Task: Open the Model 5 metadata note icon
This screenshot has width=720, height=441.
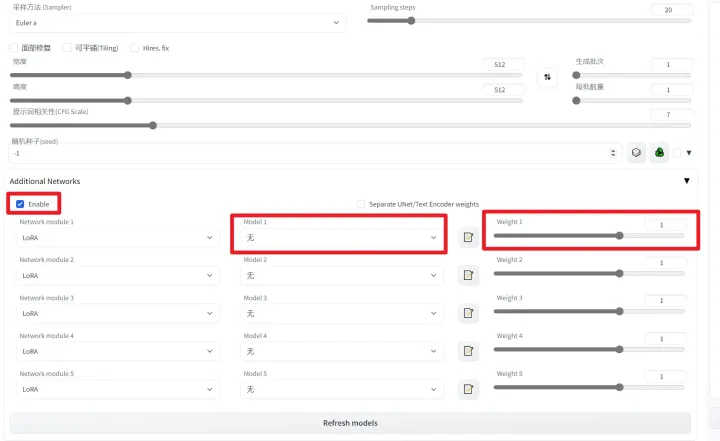Action: [x=468, y=389]
